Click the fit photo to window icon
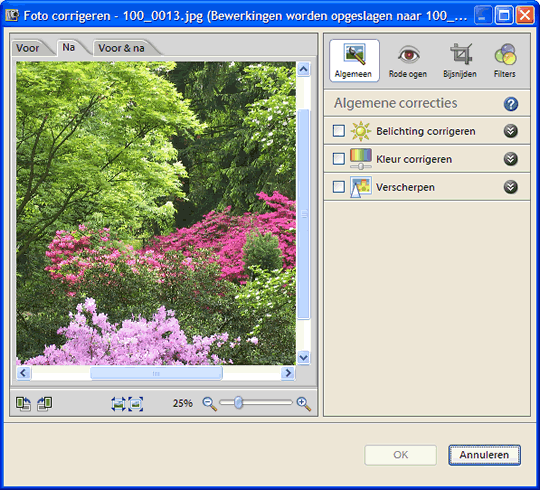 (x=118, y=404)
